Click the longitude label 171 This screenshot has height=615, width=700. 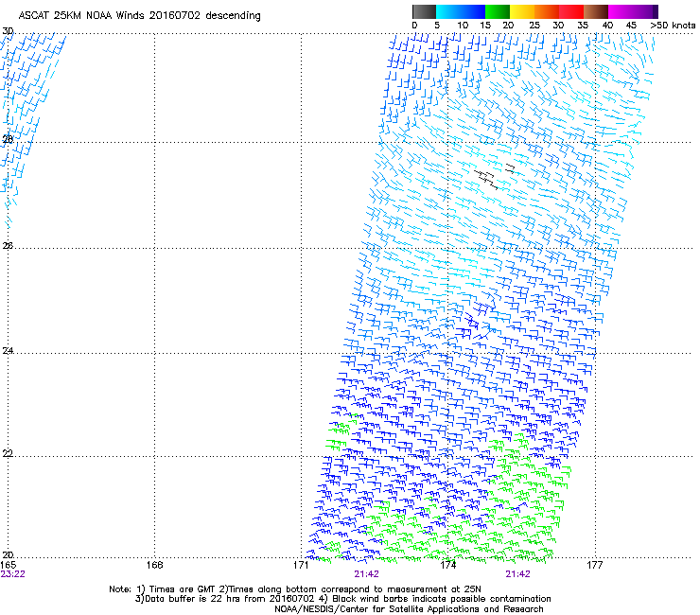coord(301,565)
